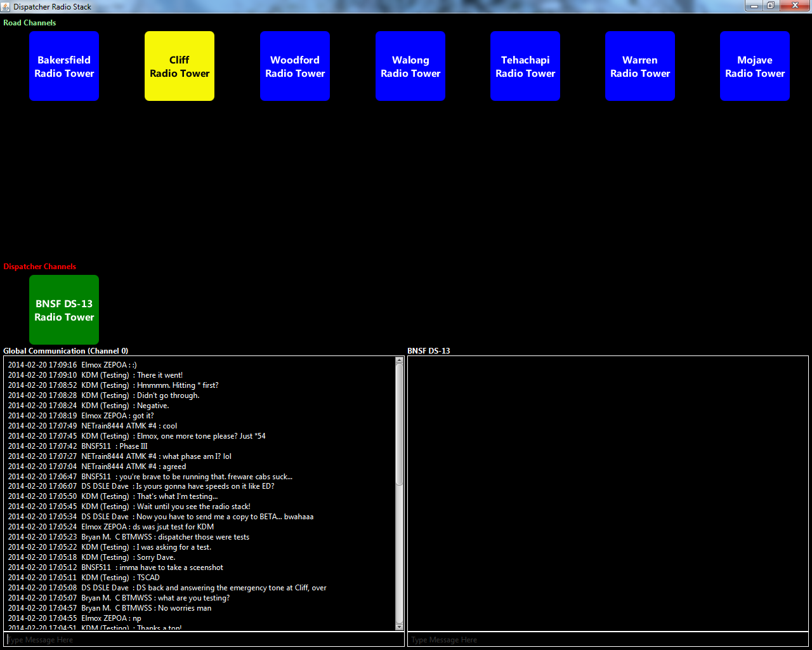This screenshot has width=812, height=650.
Task: Restore down the Dispatcher Radio Stack window
Action: tap(771, 6)
